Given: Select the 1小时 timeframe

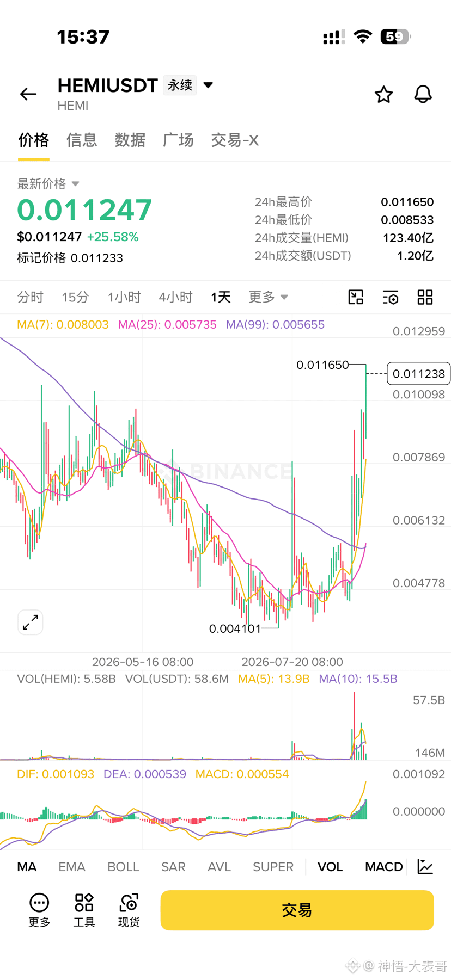Looking at the screenshot, I should point(124,297).
